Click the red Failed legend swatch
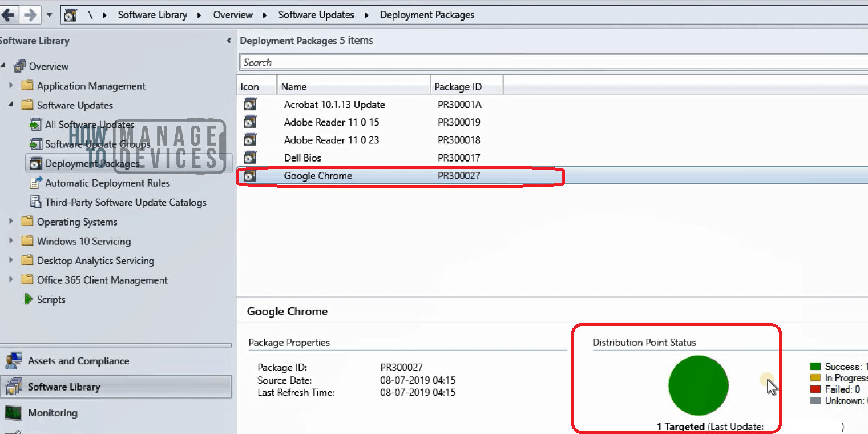This screenshot has height=434, width=868. pyautogui.click(x=815, y=389)
